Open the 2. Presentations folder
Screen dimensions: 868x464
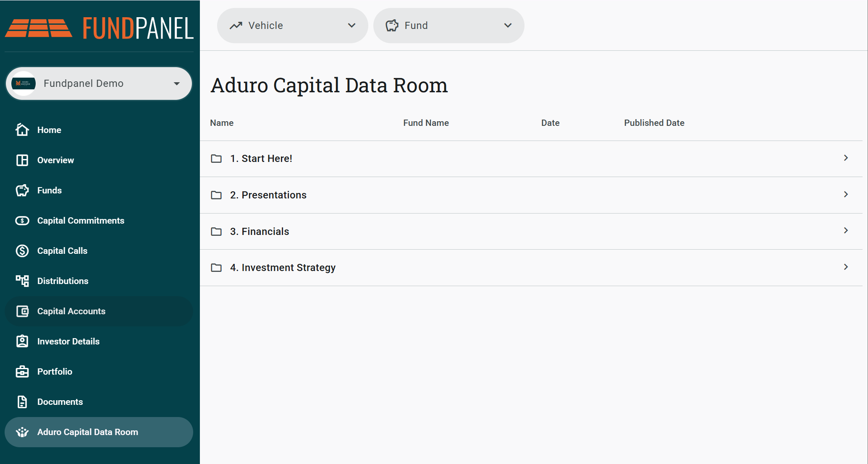click(x=531, y=195)
